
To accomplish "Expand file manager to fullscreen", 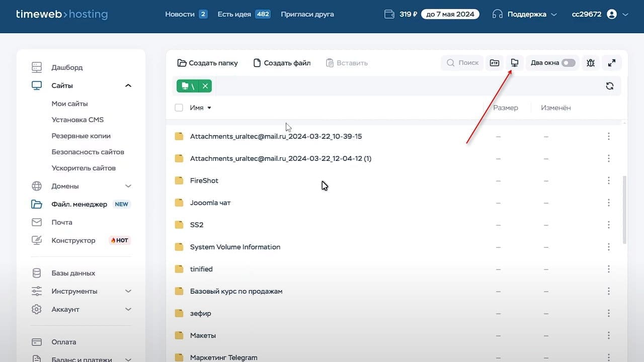I will [x=612, y=63].
